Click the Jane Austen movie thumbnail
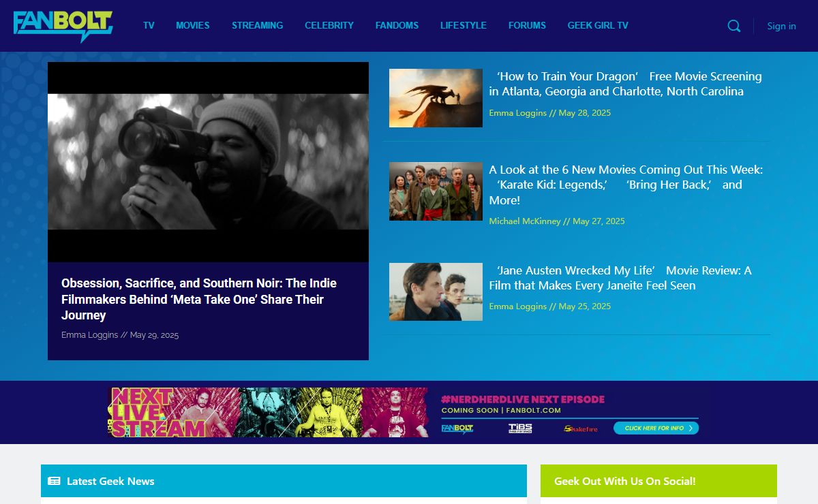 pos(436,292)
